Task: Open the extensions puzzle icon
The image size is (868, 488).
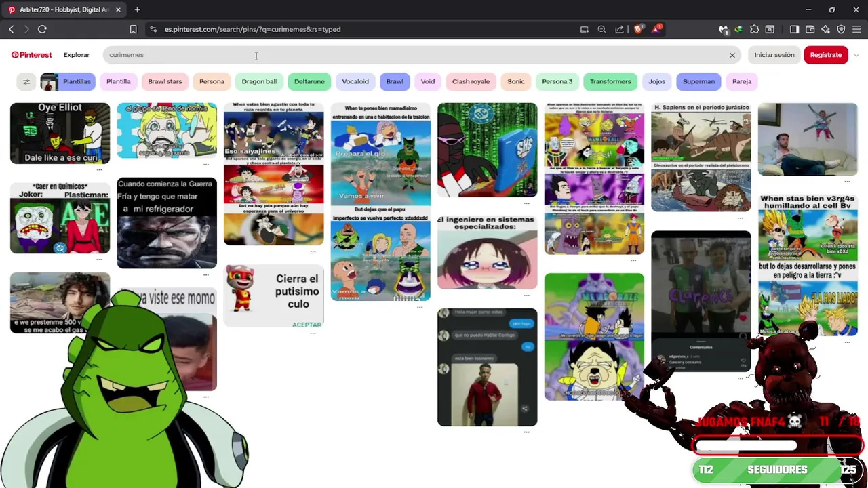Action: [754, 29]
